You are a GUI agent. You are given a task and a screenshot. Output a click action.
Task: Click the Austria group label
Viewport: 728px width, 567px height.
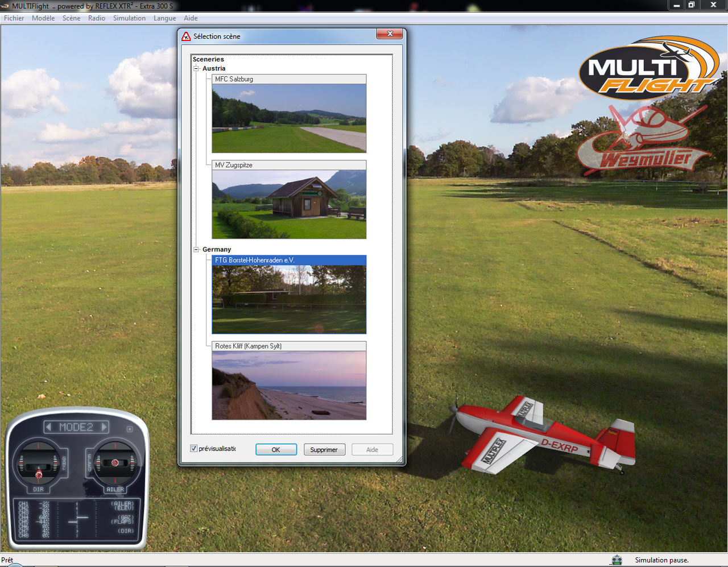pyautogui.click(x=214, y=68)
